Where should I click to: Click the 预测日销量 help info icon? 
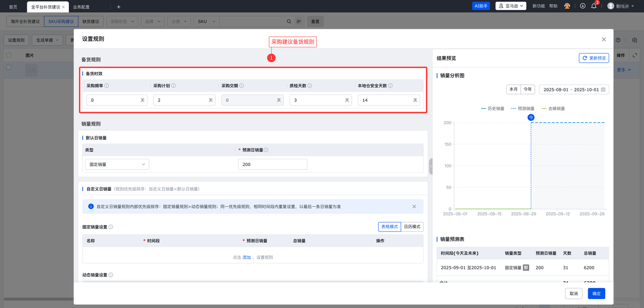[266, 150]
